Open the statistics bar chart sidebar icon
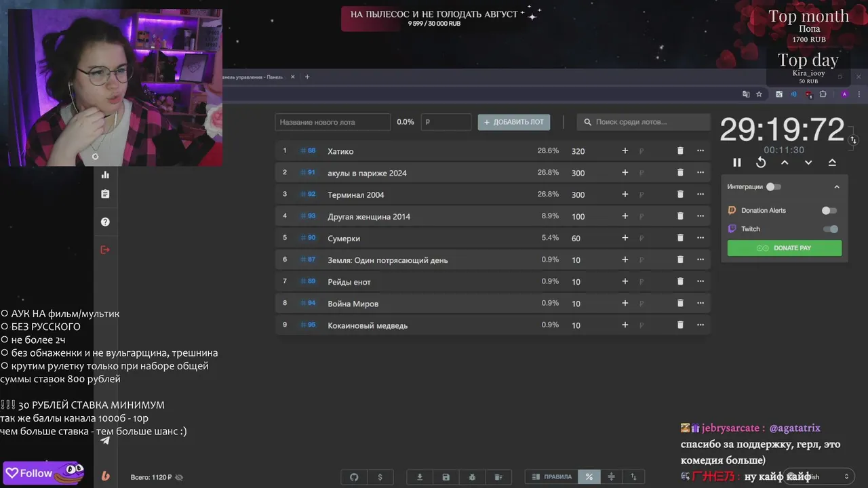This screenshot has height=488, width=868. click(x=105, y=175)
